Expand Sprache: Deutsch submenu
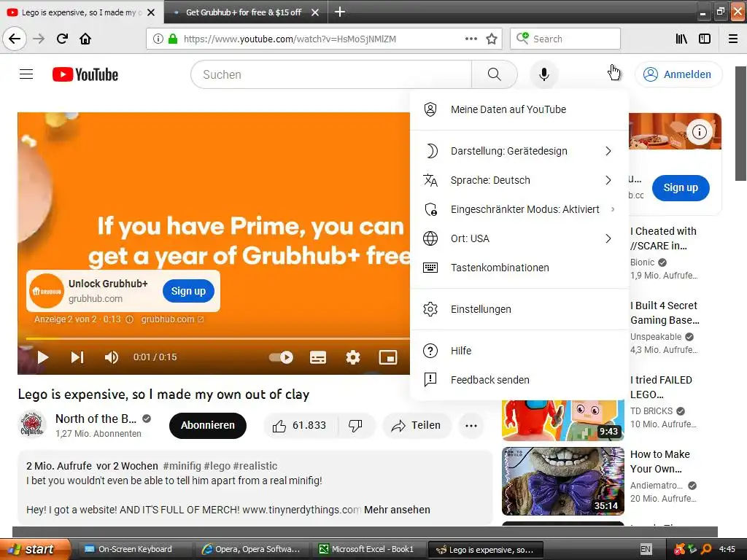Viewport: 747px width, 560px height. pyautogui.click(x=519, y=180)
